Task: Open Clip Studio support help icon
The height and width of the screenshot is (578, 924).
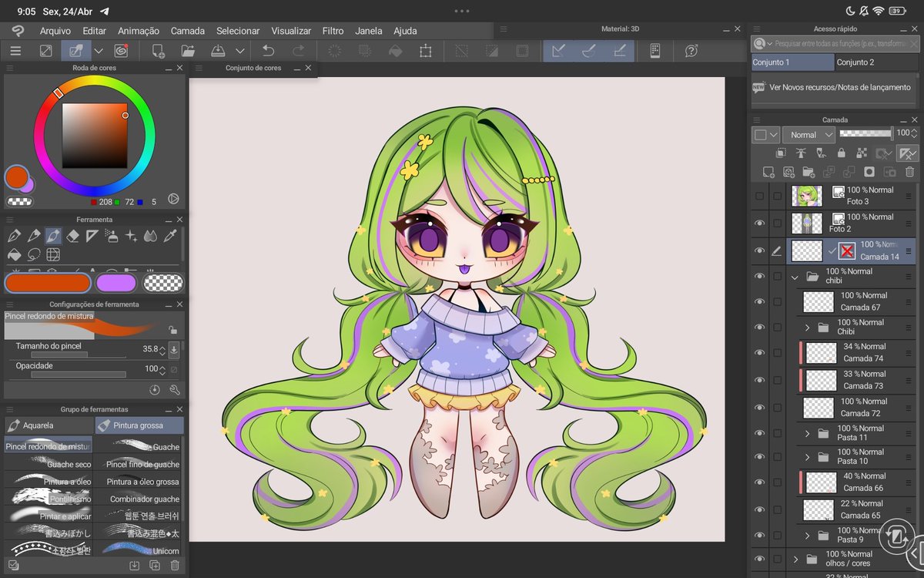Action: tap(691, 51)
